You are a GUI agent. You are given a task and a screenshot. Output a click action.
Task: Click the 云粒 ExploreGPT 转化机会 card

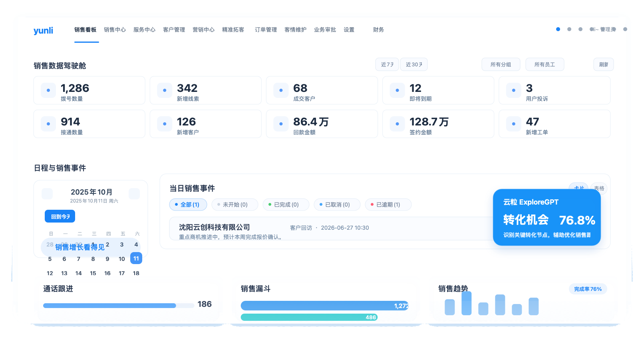547,217
